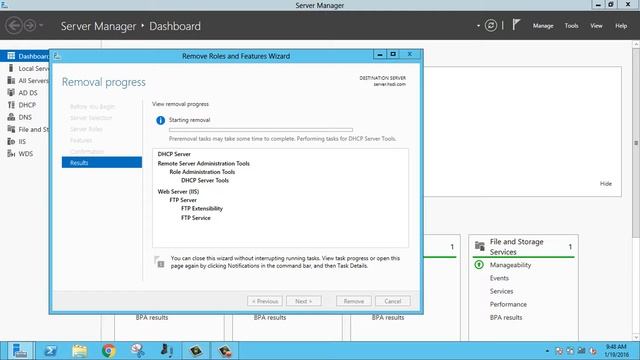This screenshot has width=640, height=360.
Task: Select Remote Server Administration Tools entry
Action: pos(203,163)
